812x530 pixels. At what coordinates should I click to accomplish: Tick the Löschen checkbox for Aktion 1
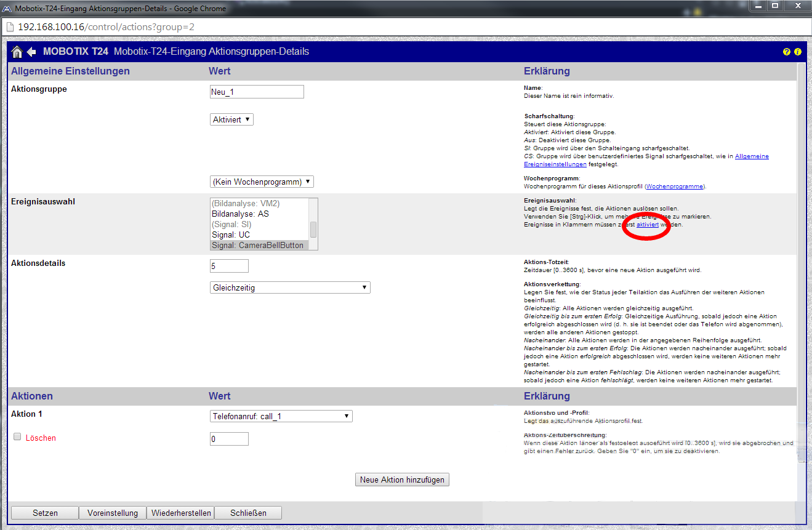click(17, 436)
